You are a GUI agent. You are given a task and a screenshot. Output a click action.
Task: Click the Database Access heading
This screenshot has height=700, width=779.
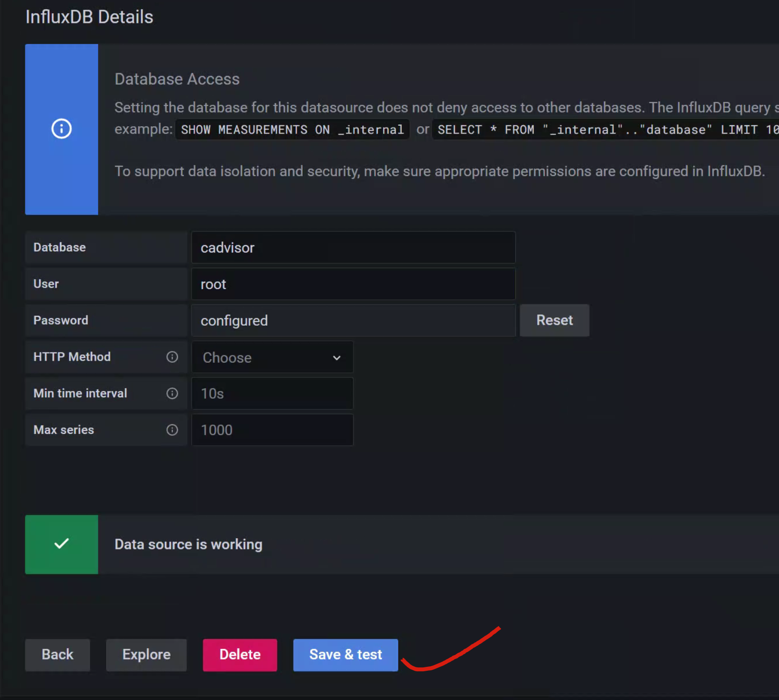tap(177, 79)
